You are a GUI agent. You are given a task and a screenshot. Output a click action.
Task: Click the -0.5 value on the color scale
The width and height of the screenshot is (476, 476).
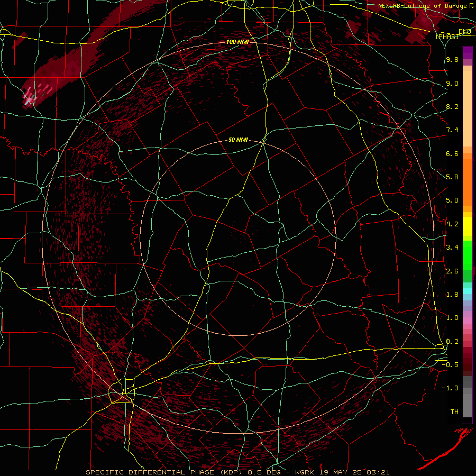(x=450, y=365)
